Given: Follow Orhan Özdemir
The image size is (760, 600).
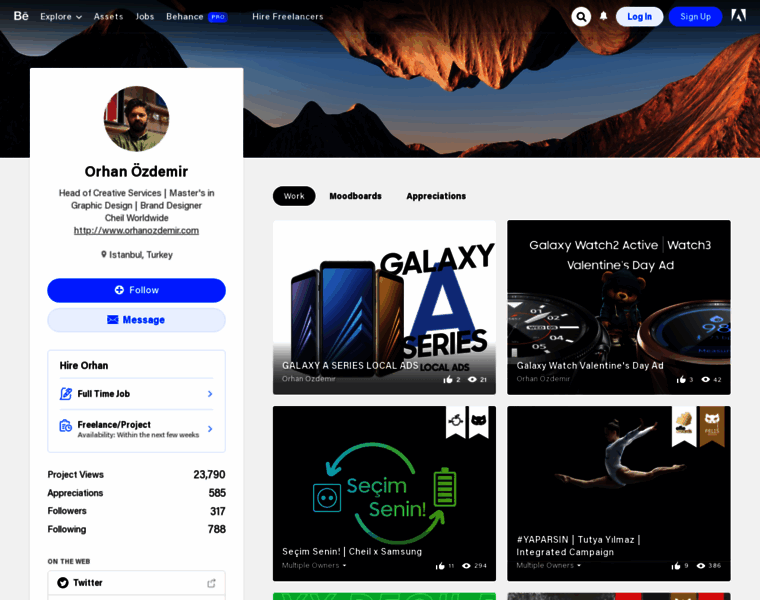Looking at the screenshot, I should (x=136, y=290).
